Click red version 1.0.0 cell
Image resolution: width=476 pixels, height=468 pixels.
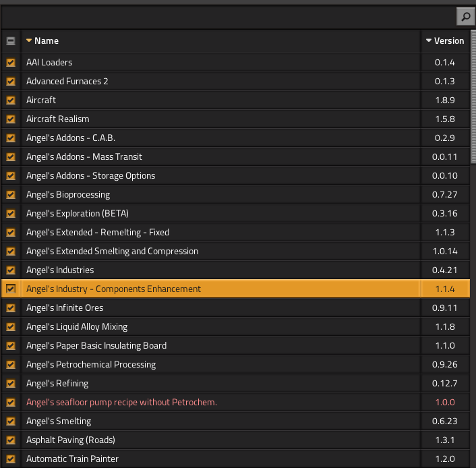(x=445, y=402)
